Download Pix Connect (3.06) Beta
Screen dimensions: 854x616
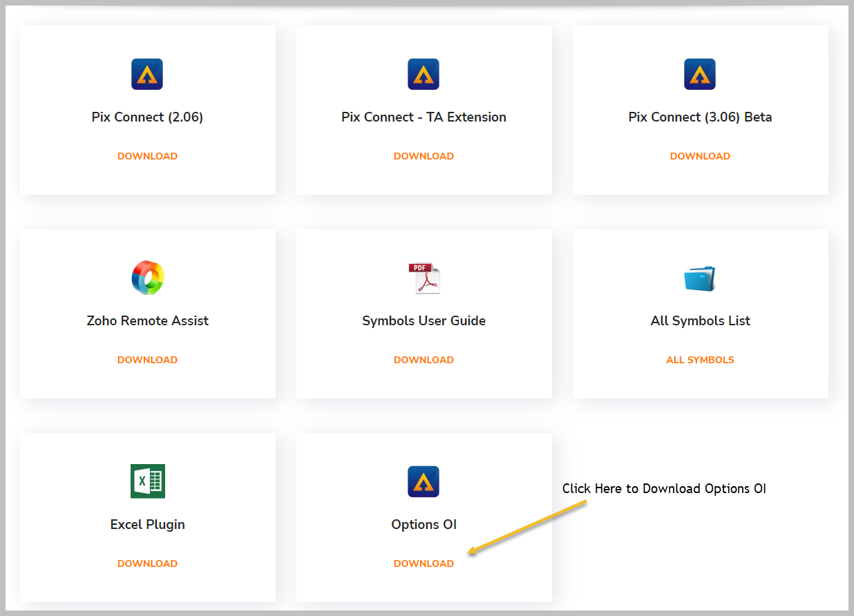pos(700,156)
